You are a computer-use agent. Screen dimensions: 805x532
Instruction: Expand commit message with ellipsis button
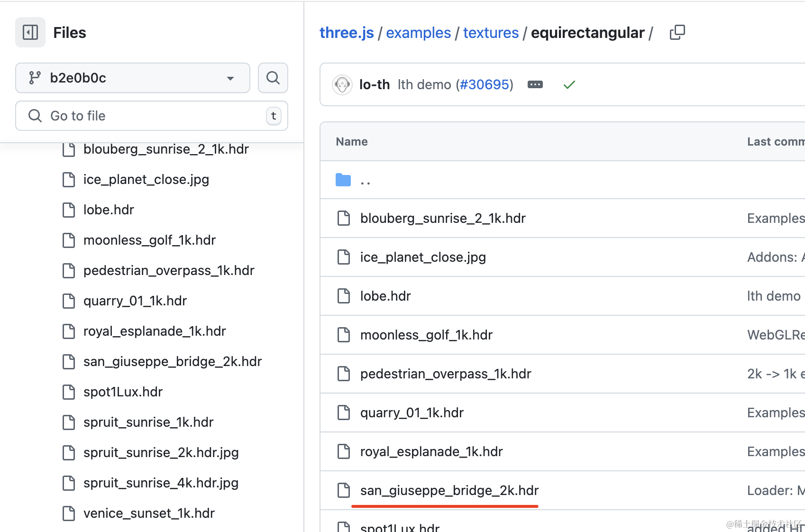[535, 84]
